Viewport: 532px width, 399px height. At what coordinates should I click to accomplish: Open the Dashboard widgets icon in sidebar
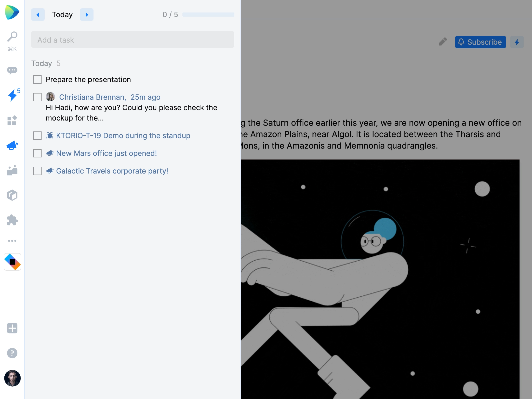(x=12, y=120)
